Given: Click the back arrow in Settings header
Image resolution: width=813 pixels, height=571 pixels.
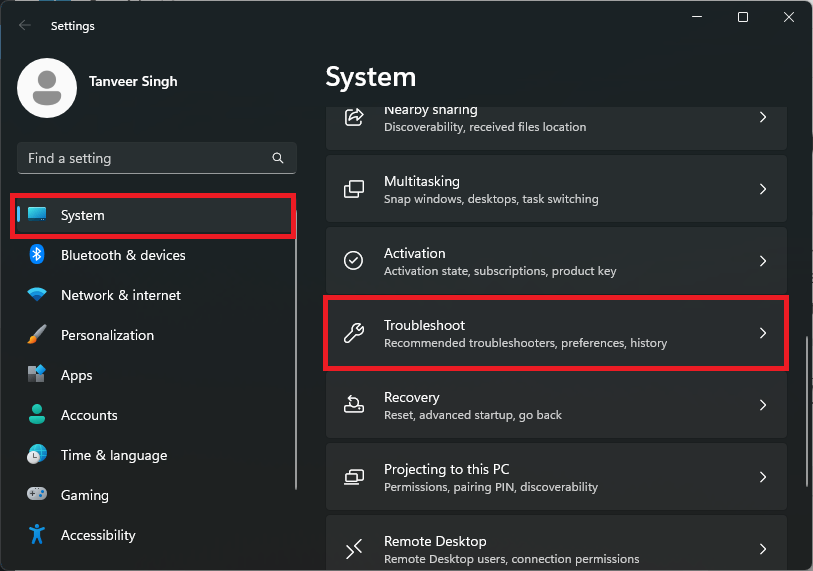Looking at the screenshot, I should point(24,25).
